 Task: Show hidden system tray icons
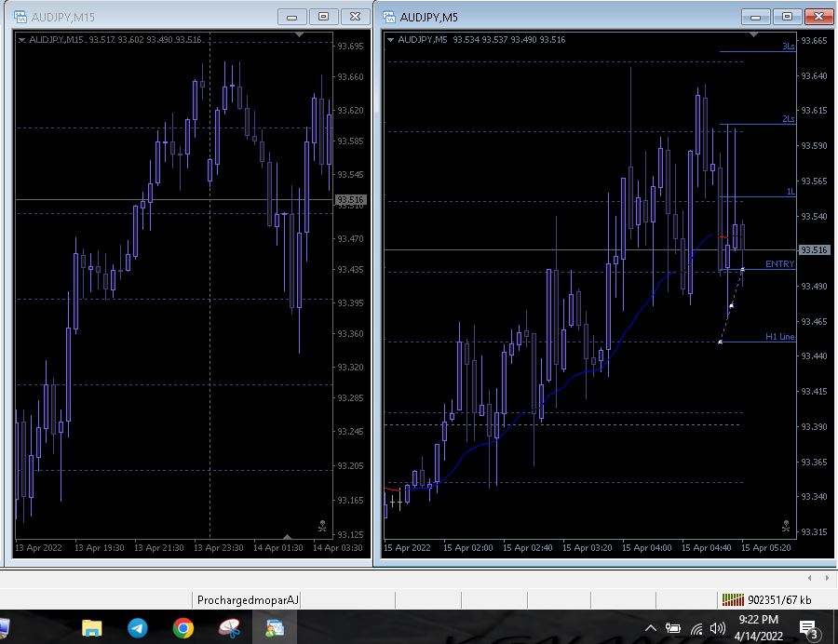coord(651,628)
